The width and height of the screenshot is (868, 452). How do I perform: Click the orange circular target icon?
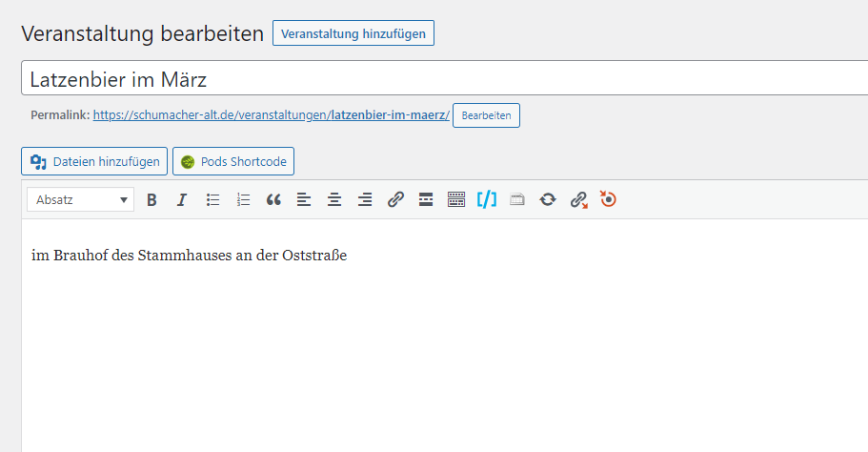(609, 200)
